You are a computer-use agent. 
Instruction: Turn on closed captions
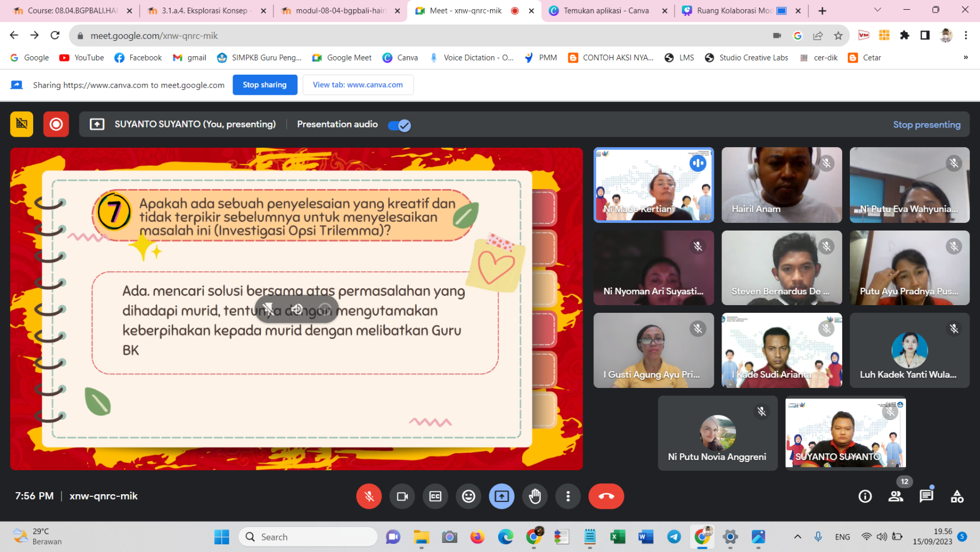coord(435,496)
